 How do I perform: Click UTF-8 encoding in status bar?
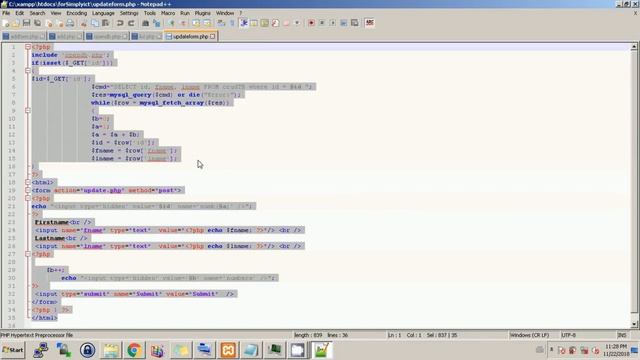(x=568, y=335)
